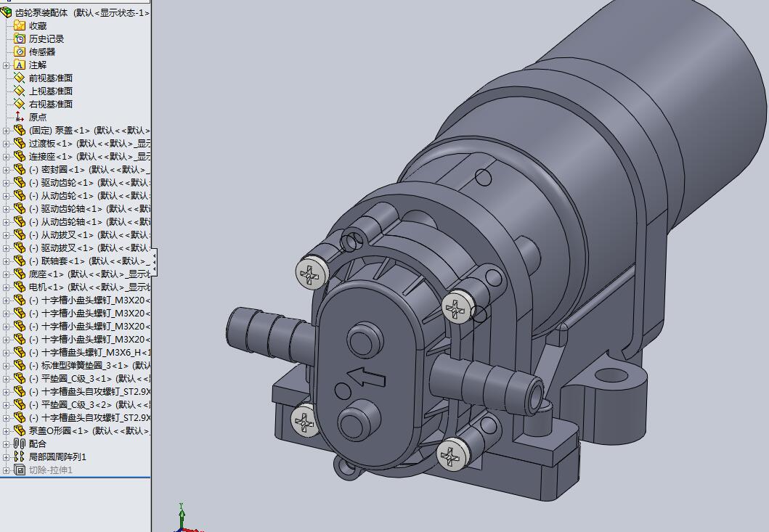This screenshot has width=769, height=532.
Task: Click the 配合 mates paperclip icon
Action: 19,443
